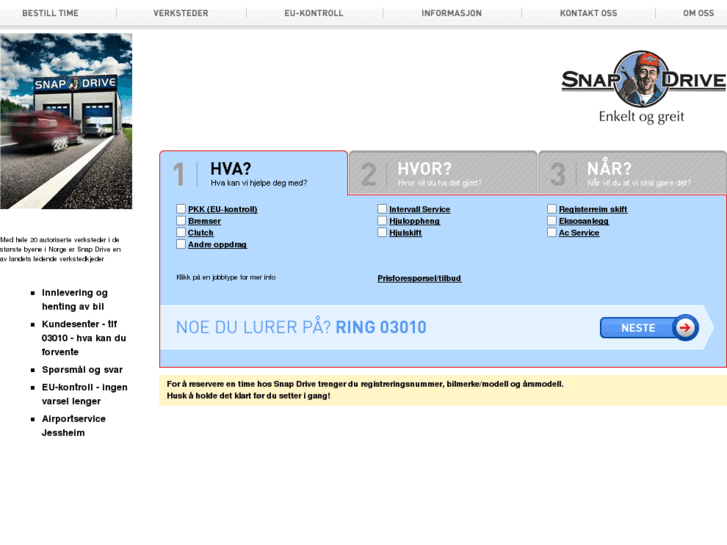Image resolution: width=727 pixels, height=545 pixels.
Task: Click the Snap Drive mechanic logo
Action: tap(643, 79)
